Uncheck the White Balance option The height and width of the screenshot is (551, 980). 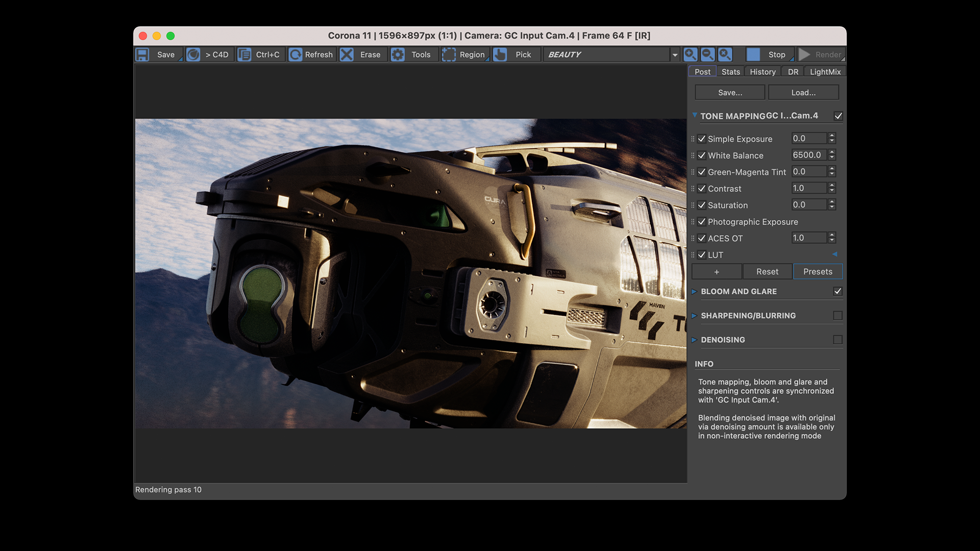point(702,155)
